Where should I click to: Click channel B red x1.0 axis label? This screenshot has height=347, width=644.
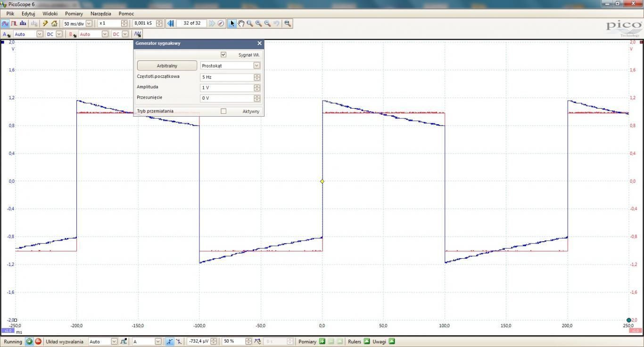click(x=635, y=330)
